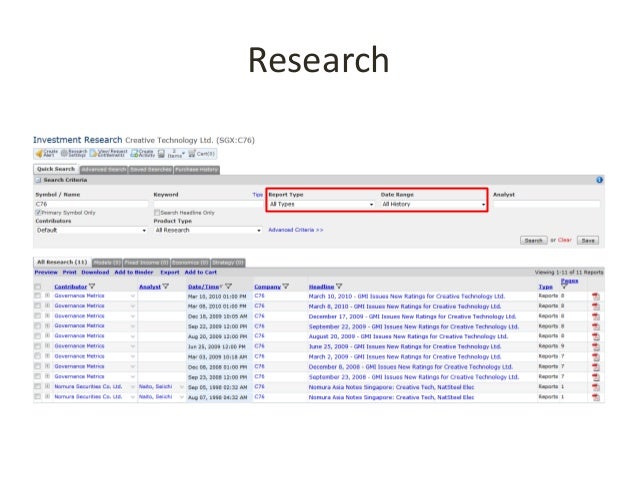638x479 pixels.
Task: Open PDF icon for the last Nomura report
Action: pyautogui.click(x=596, y=397)
